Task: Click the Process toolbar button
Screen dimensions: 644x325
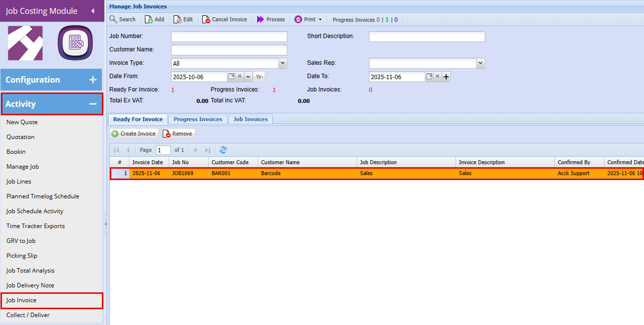Action: (x=271, y=19)
